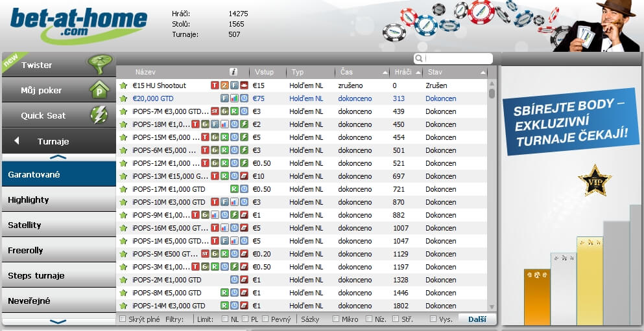Check the Pevný limit filter
The height and width of the screenshot is (331, 644).
coord(265,319)
